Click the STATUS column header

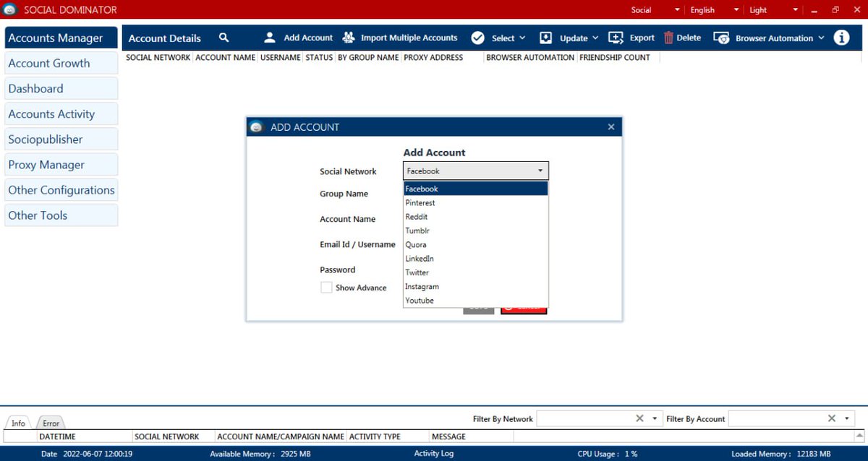point(319,57)
